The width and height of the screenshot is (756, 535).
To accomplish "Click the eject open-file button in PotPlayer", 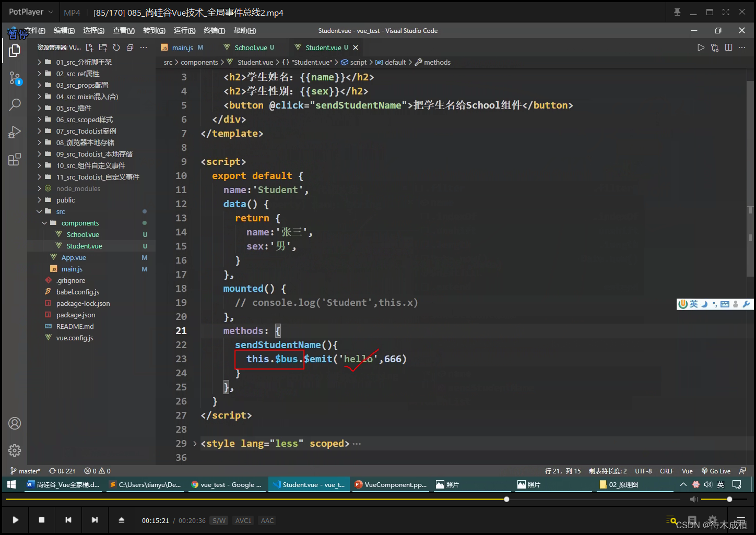I will click(x=121, y=520).
